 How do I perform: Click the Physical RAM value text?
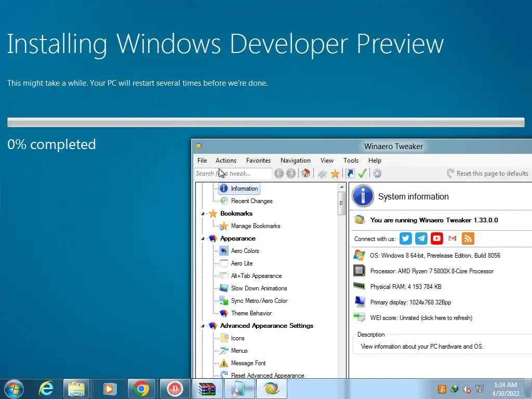(406, 287)
